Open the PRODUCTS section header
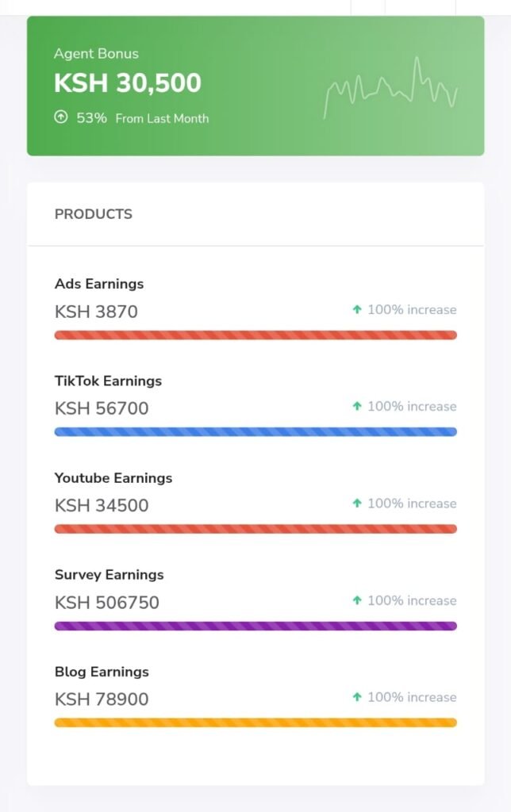 [94, 214]
